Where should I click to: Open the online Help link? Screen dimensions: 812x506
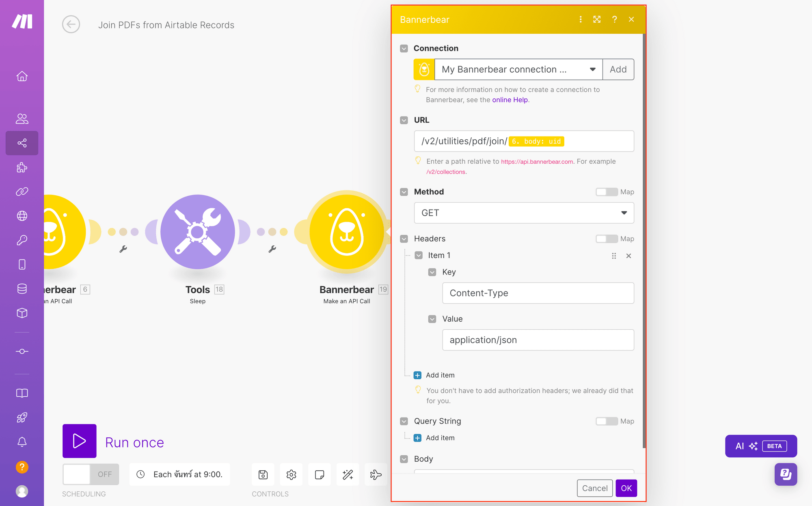click(x=510, y=100)
